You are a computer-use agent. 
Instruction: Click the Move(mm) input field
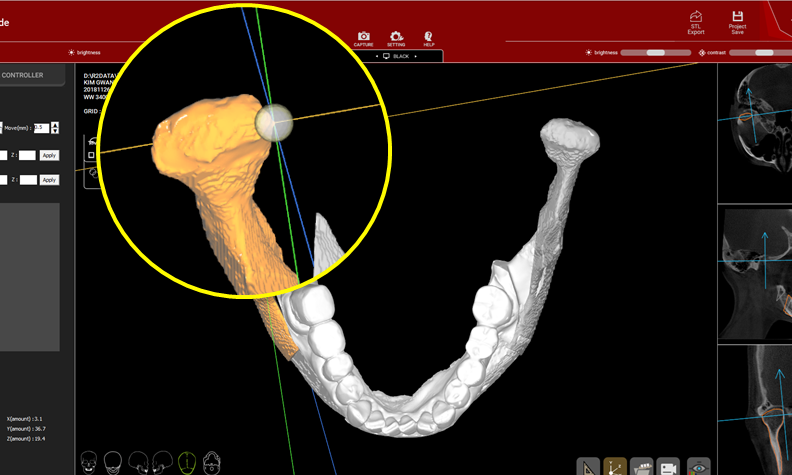[x=40, y=128]
